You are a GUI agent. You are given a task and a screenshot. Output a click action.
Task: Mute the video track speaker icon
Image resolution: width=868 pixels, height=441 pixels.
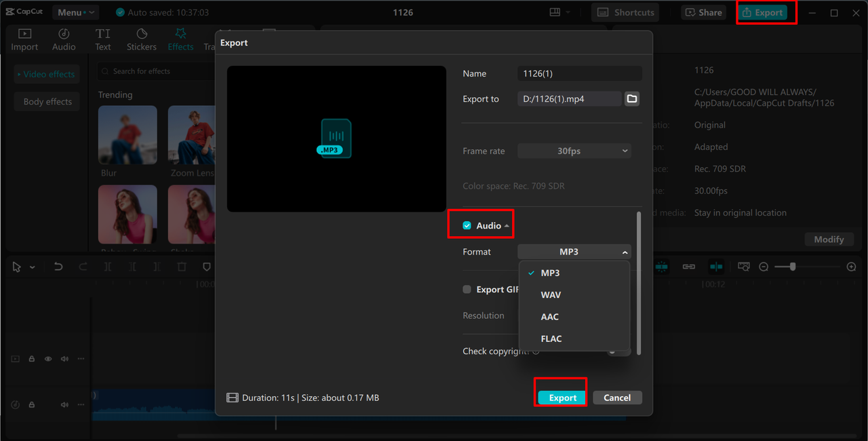tap(64, 359)
